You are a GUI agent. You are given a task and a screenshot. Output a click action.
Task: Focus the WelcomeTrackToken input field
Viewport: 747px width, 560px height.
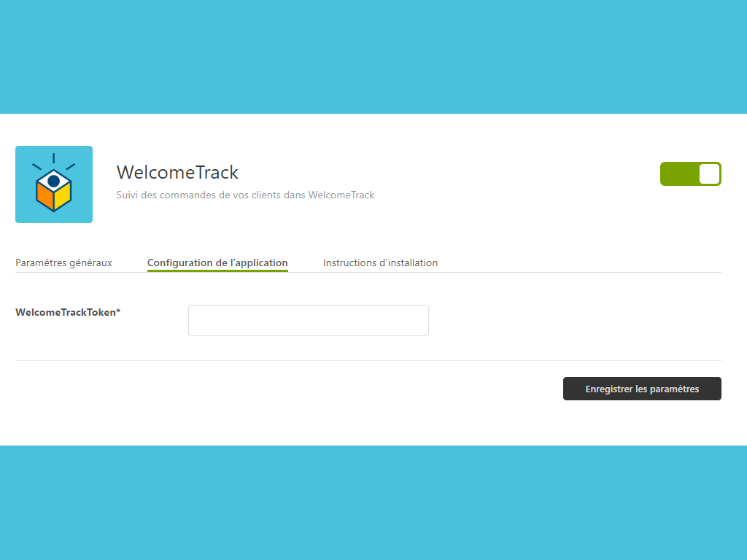coord(309,321)
